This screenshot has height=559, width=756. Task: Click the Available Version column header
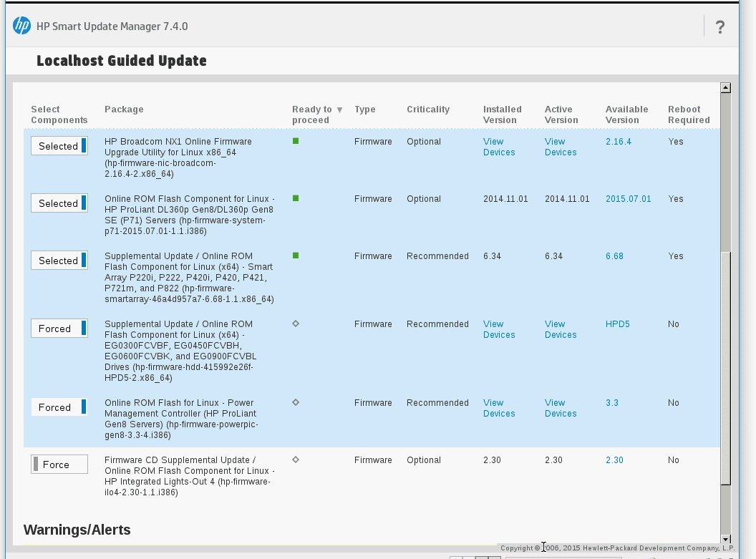point(627,115)
